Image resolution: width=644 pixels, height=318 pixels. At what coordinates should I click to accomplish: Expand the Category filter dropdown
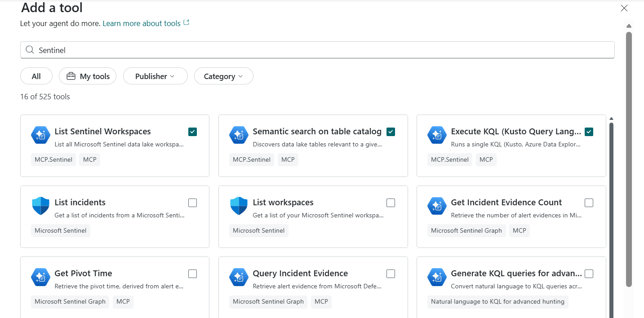pyautogui.click(x=223, y=76)
